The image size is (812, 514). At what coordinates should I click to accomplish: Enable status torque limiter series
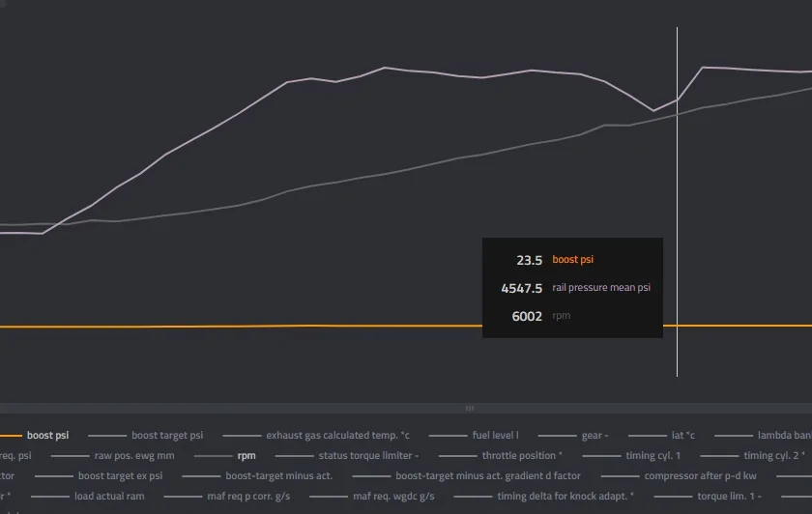coord(368,455)
